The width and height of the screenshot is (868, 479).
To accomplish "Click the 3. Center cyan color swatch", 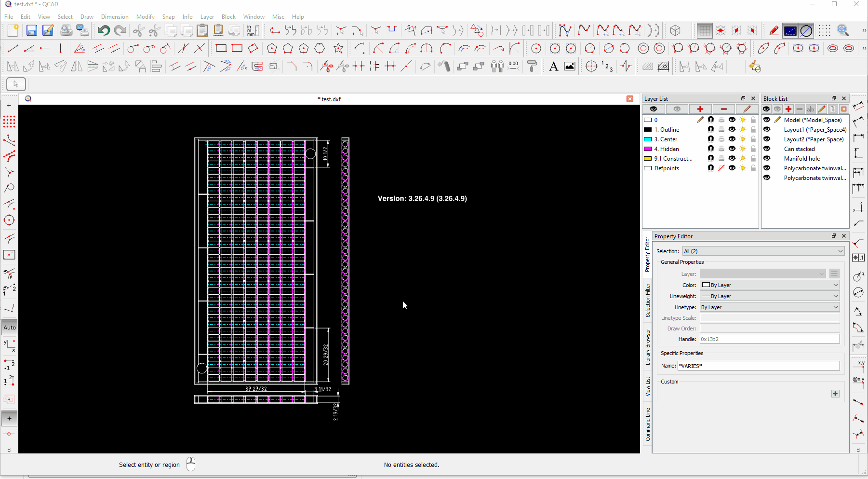I will pos(648,139).
